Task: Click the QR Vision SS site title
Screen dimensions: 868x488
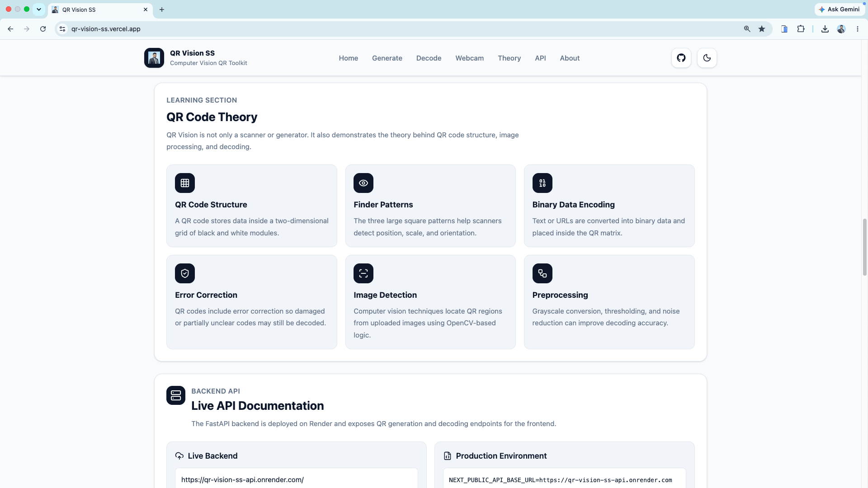Action: click(192, 53)
